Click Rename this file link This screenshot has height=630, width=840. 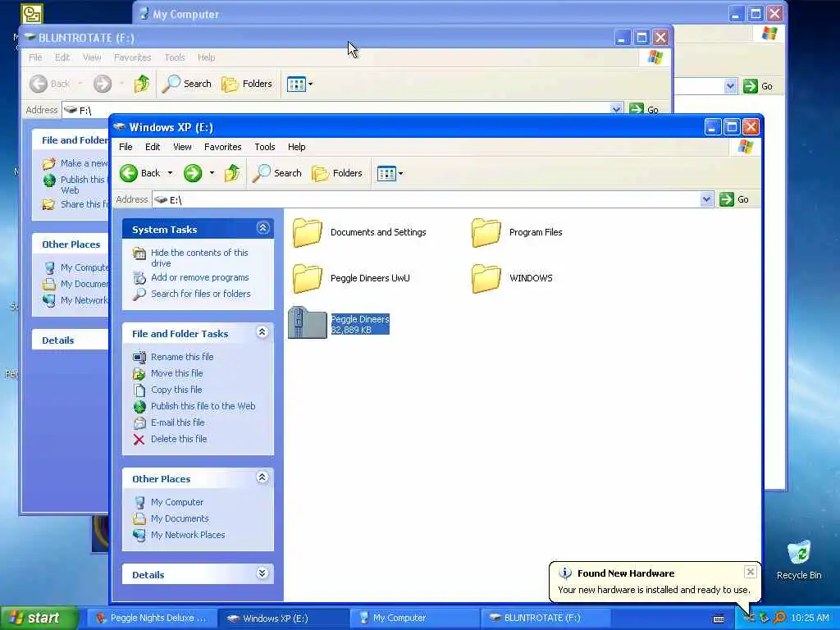point(182,357)
